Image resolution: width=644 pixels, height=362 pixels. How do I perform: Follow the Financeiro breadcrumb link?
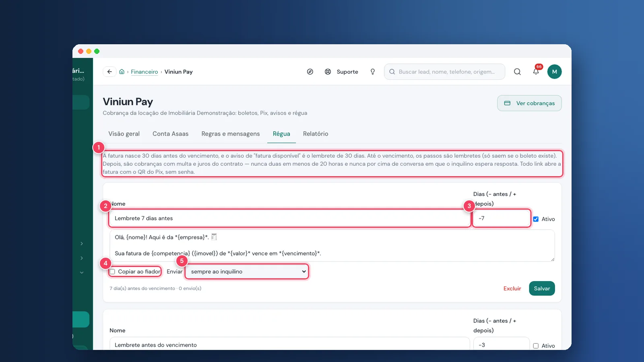click(144, 72)
